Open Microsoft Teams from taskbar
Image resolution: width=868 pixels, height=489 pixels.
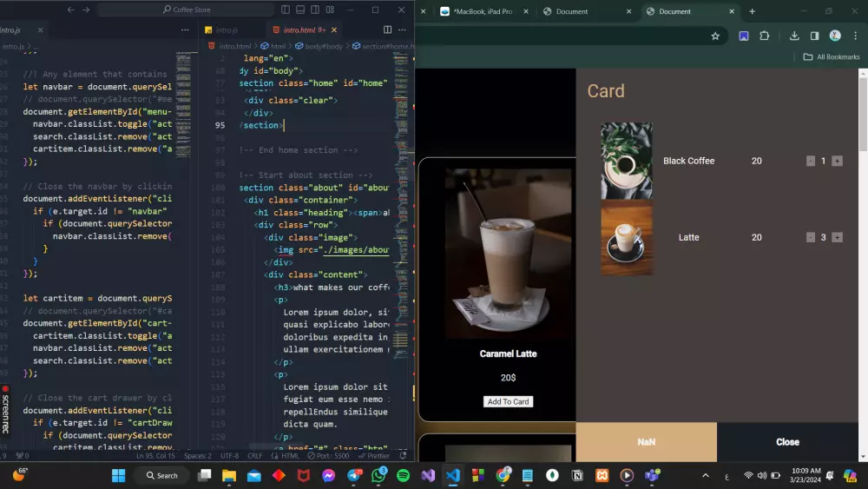(x=652, y=475)
